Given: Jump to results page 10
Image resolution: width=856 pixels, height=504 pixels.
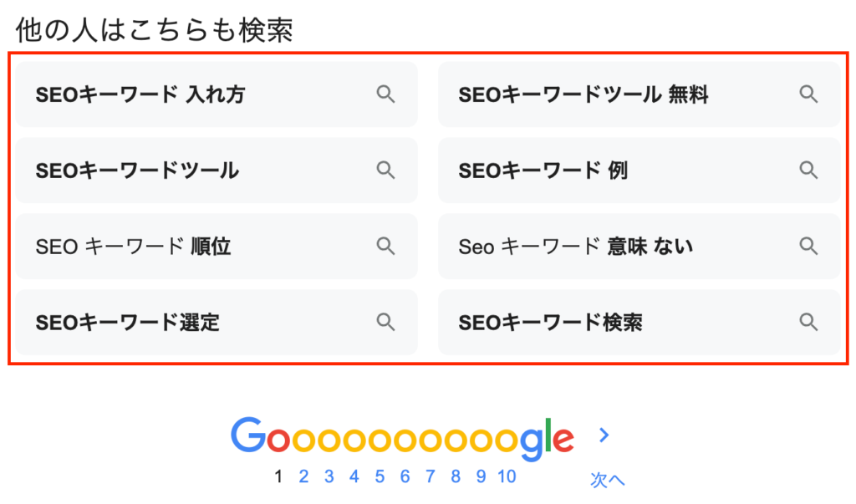Looking at the screenshot, I should coord(507,477).
